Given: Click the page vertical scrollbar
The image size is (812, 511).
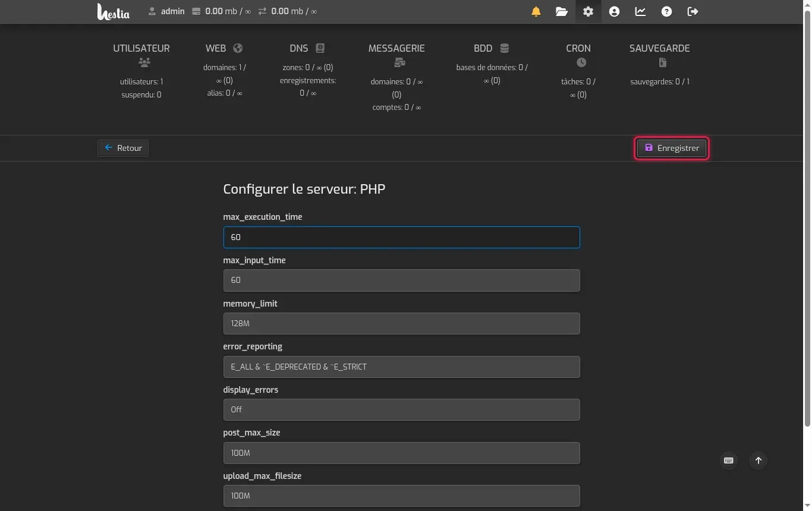Looking at the screenshot, I should 807,217.
